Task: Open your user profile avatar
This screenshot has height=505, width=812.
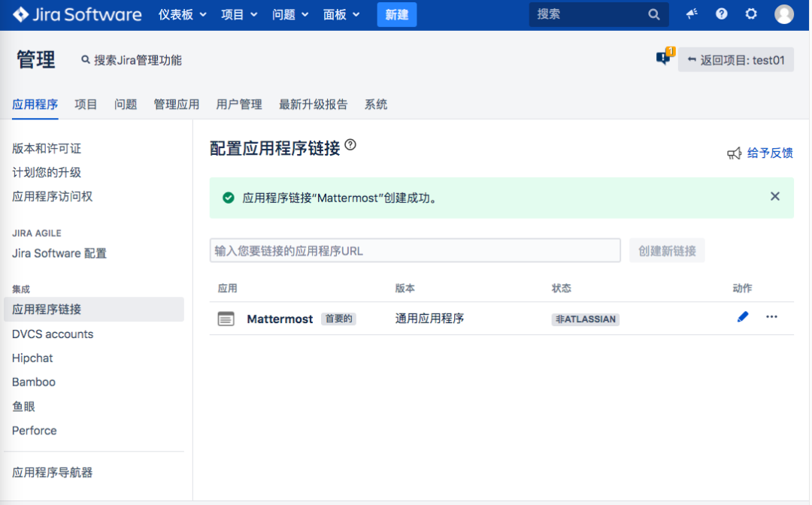Action: [x=783, y=14]
